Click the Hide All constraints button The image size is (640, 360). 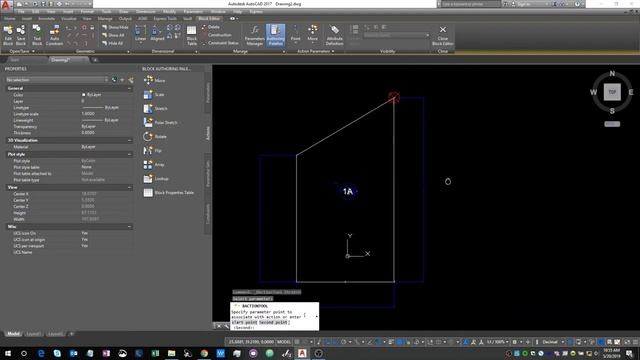tap(113, 43)
